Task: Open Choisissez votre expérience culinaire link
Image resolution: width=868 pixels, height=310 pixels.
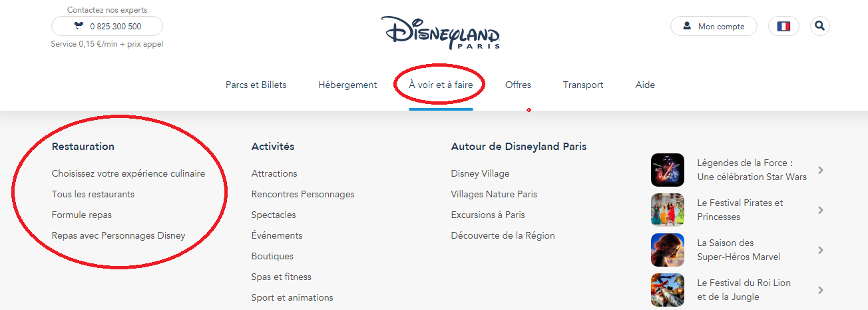Action: coord(128,173)
